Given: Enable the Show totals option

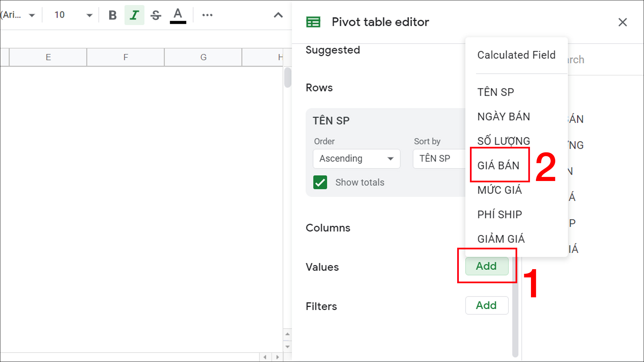Looking at the screenshot, I should [320, 182].
